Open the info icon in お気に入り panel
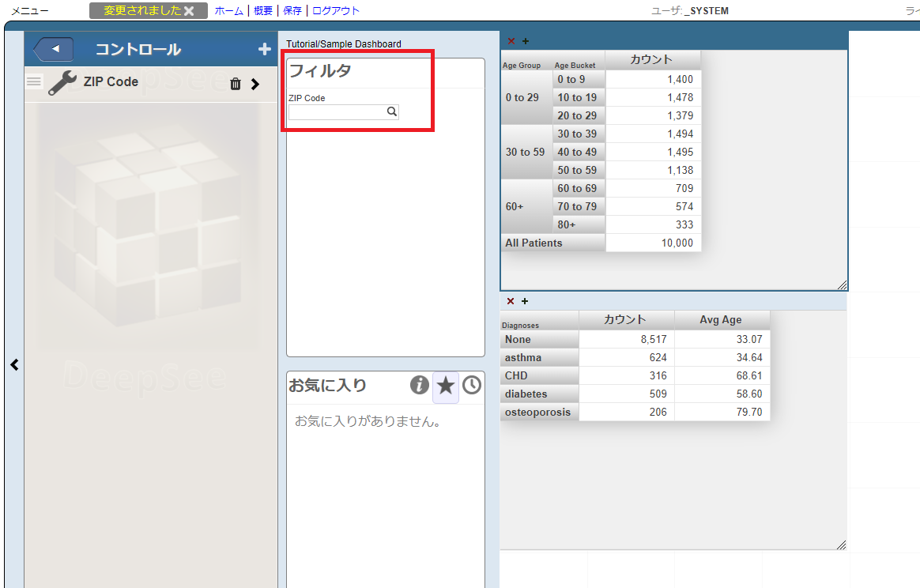Screen dimensions: 920x588 (x=420, y=385)
